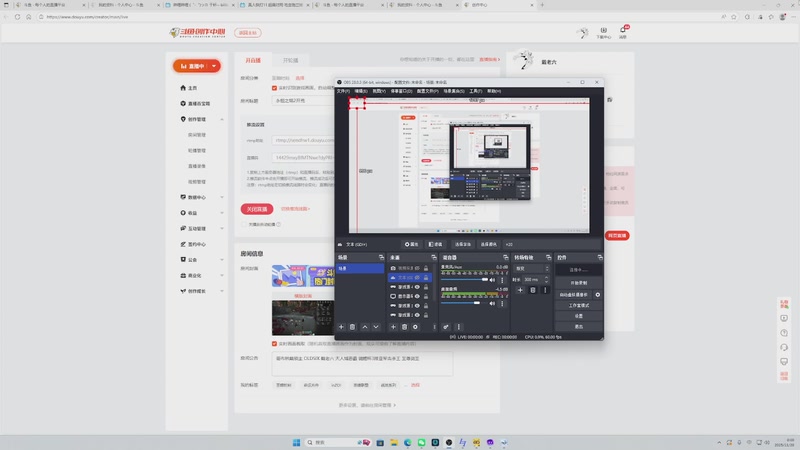800x450 pixels.
Task: Click the room title input field
Action: pyautogui.click(x=303, y=101)
